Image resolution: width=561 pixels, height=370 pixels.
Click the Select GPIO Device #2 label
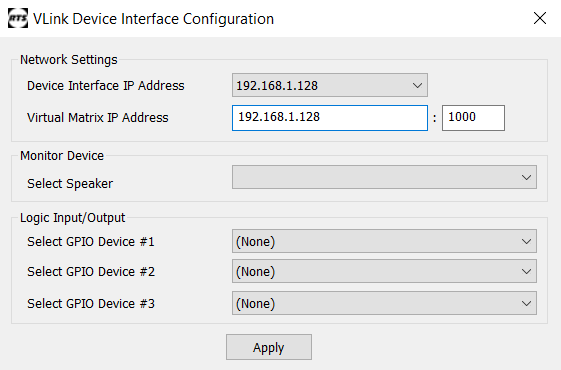pyautogui.click(x=91, y=272)
